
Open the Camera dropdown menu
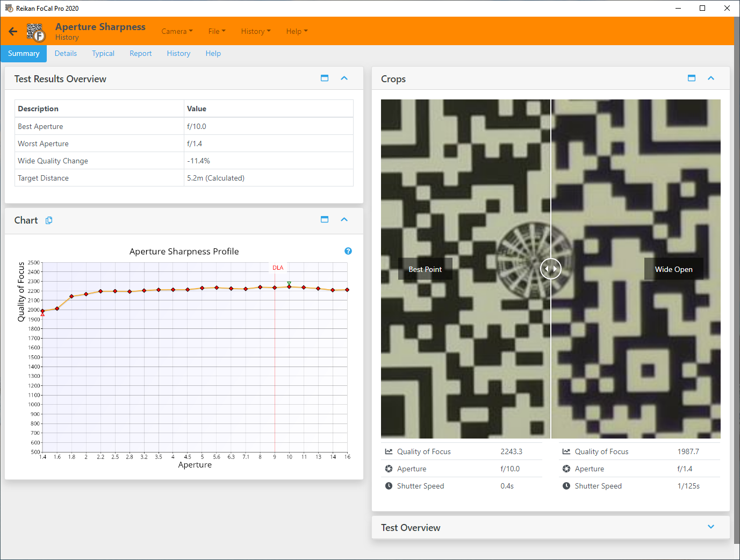pyautogui.click(x=177, y=31)
